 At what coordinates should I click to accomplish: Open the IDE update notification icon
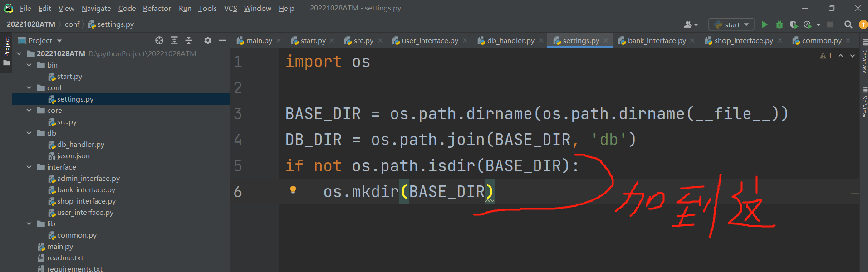[863, 24]
